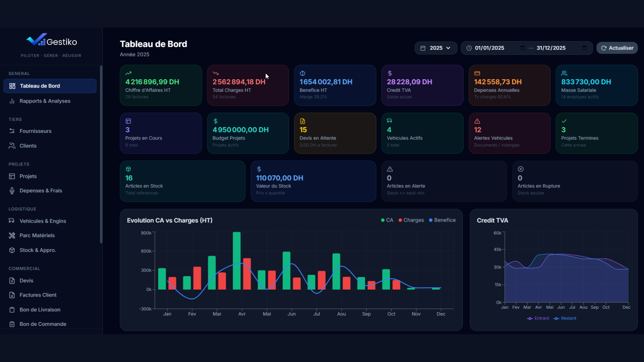Image resolution: width=644 pixels, height=362 pixels.
Task: Open the Tableau de Bord dashboard icon
Action: pyautogui.click(x=12, y=86)
